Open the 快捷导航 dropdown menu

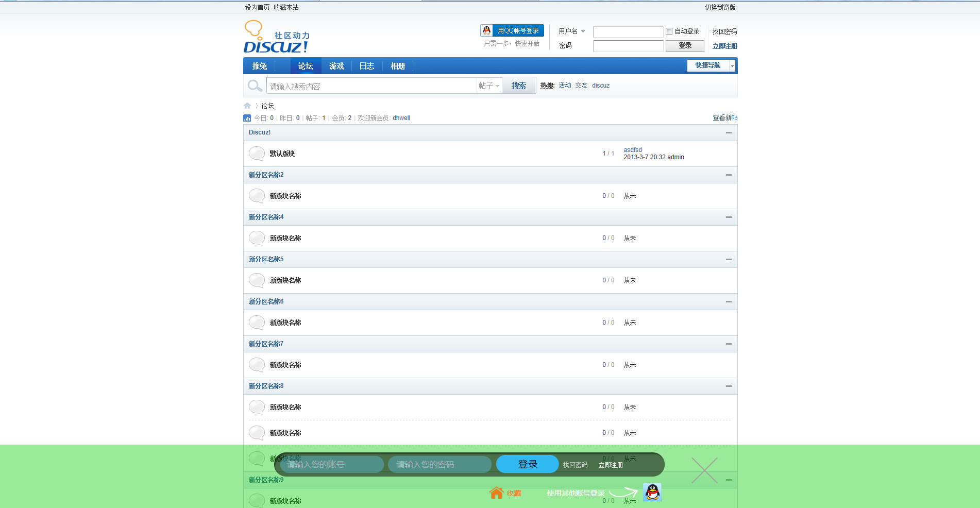(711, 65)
